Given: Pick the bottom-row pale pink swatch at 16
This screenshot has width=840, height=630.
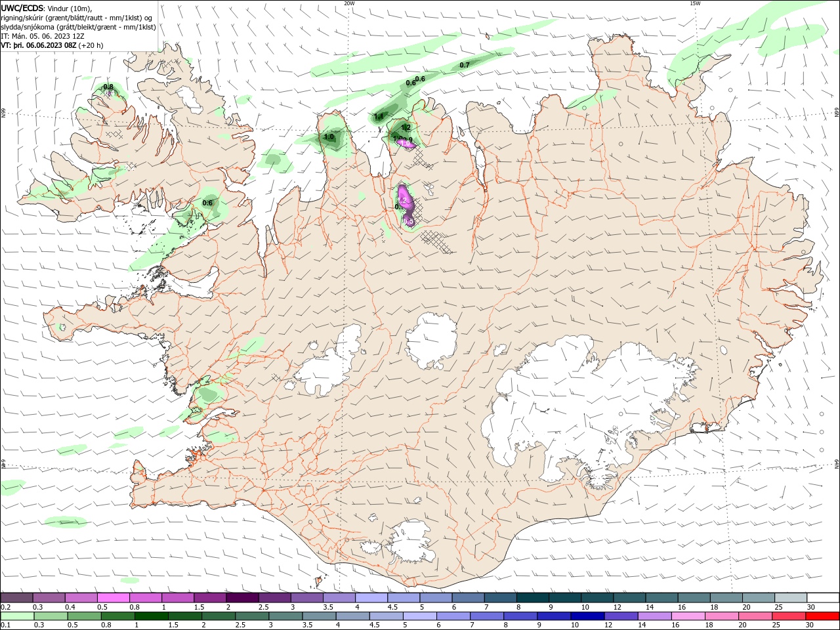Looking at the screenshot, I should tap(688, 616).
